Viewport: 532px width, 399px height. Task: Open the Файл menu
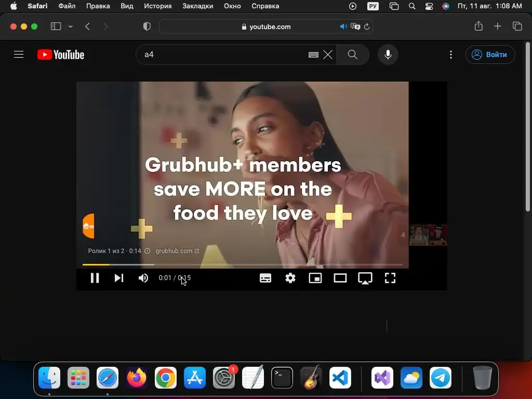point(67,6)
